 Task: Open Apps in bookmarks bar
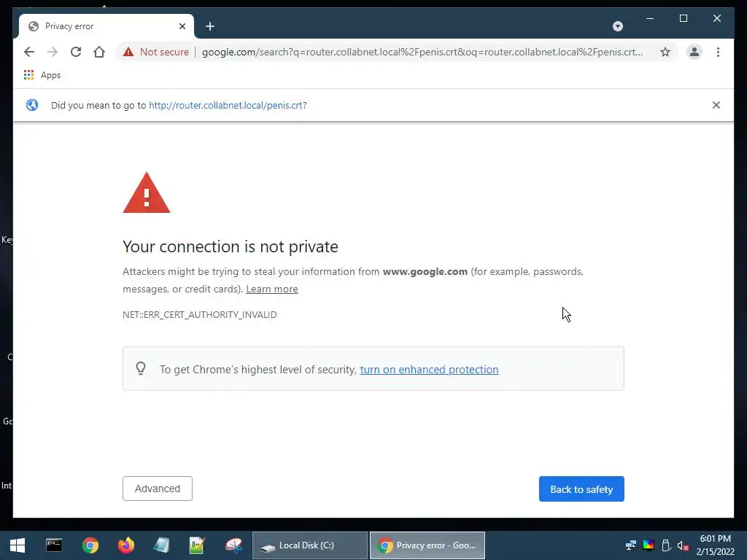tap(42, 75)
